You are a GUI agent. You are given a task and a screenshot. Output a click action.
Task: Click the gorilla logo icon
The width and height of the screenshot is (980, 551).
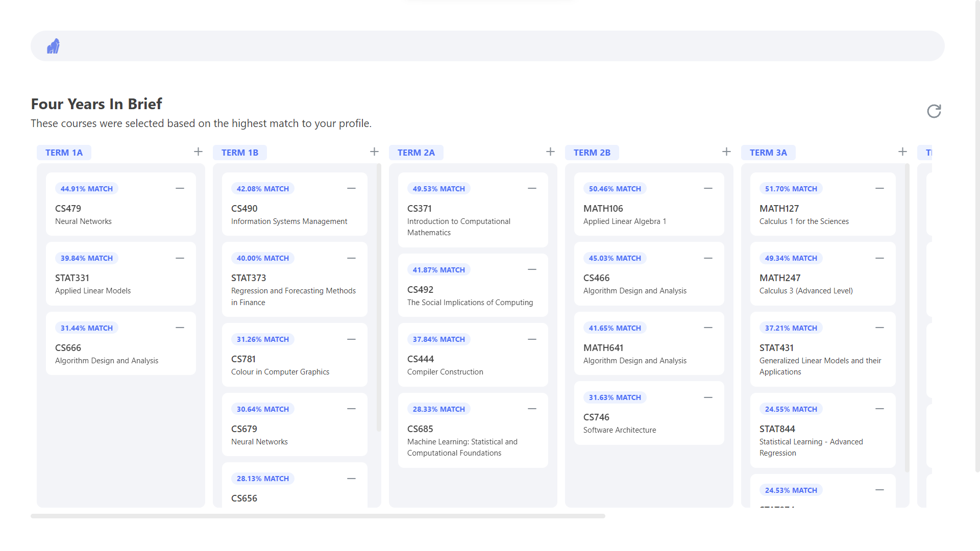pyautogui.click(x=53, y=46)
